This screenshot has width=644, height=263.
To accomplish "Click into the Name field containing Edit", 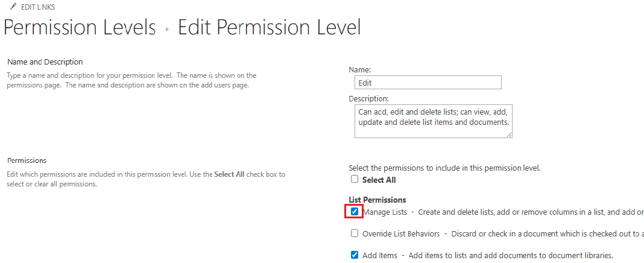I will tap(428, 83).
